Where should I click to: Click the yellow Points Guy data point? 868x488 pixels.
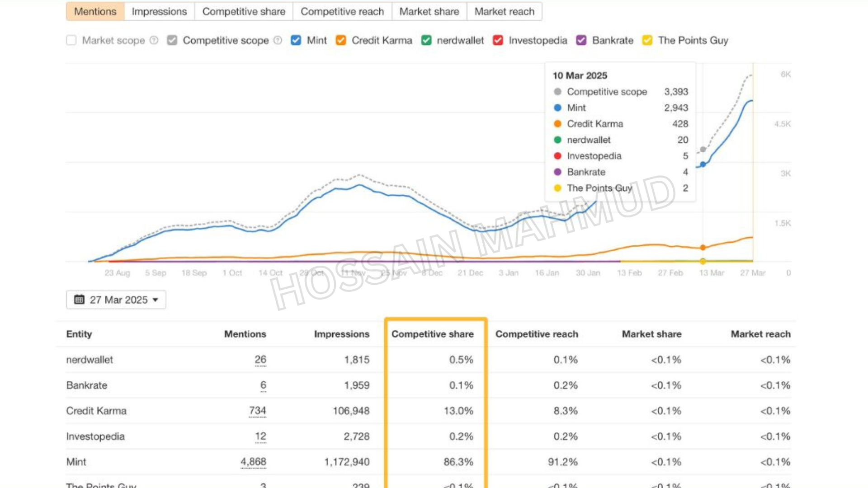(703, 261)
